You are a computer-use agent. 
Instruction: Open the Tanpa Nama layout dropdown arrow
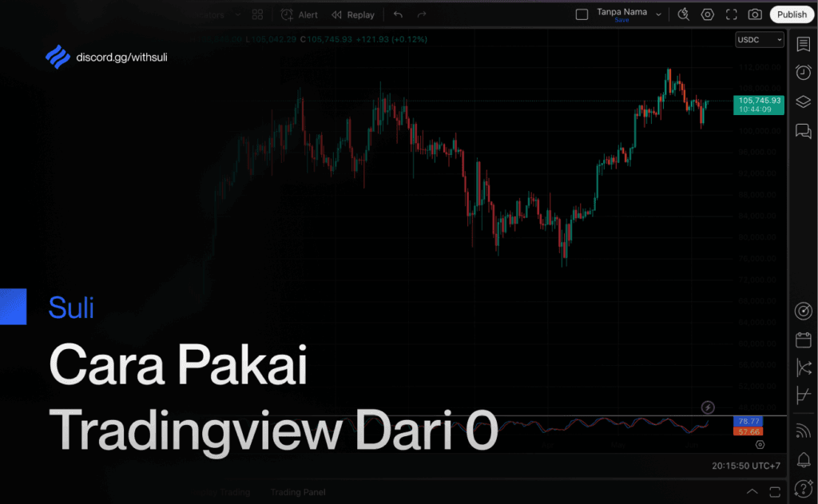[658, 14]
